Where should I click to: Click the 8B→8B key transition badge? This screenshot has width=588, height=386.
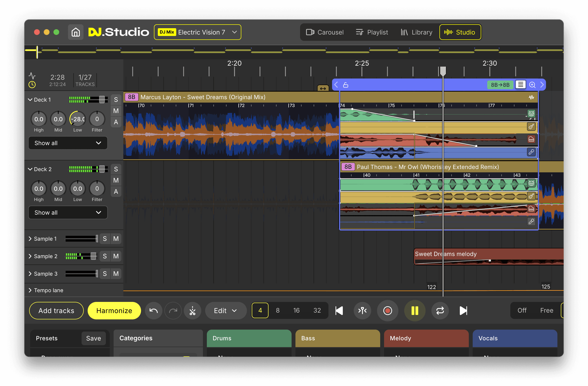tap(500, 85)
